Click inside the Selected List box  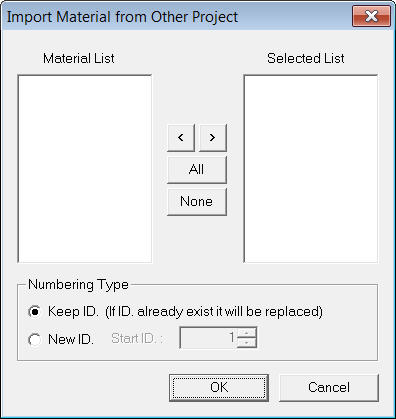[311, 168]
